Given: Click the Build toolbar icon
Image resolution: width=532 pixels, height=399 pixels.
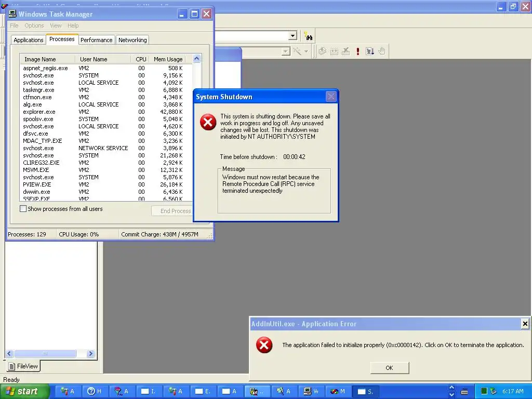Looking at the screenshot, I should click(334, 51).
